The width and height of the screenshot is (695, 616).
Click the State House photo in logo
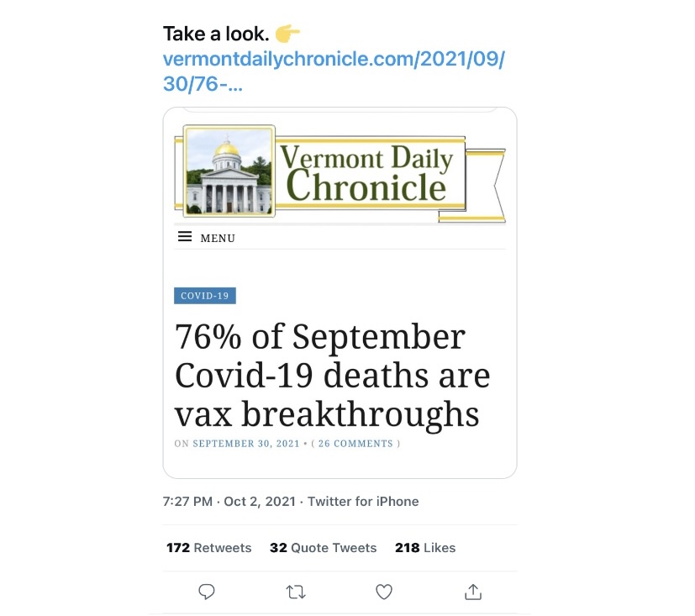click(229, 171)
